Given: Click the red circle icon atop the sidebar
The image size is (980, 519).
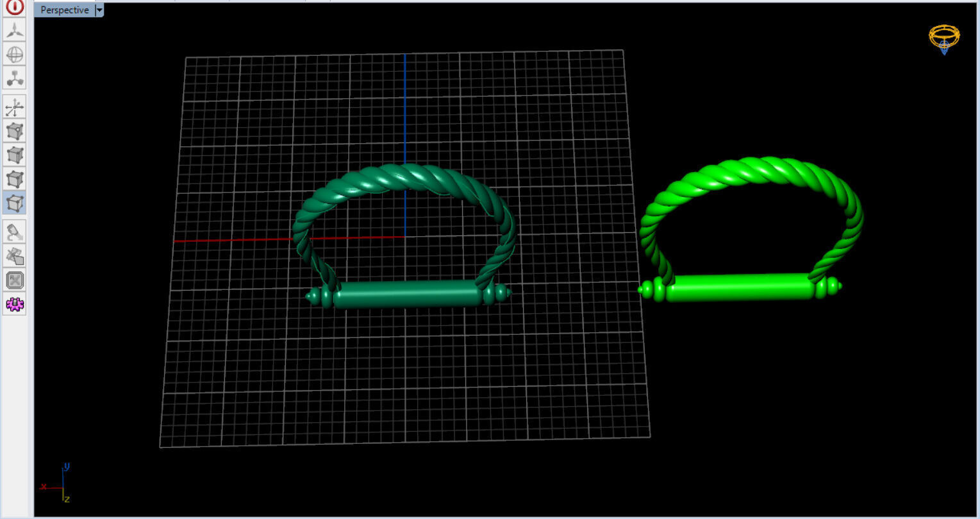Looking at the screenshot, I should (15, 8).
